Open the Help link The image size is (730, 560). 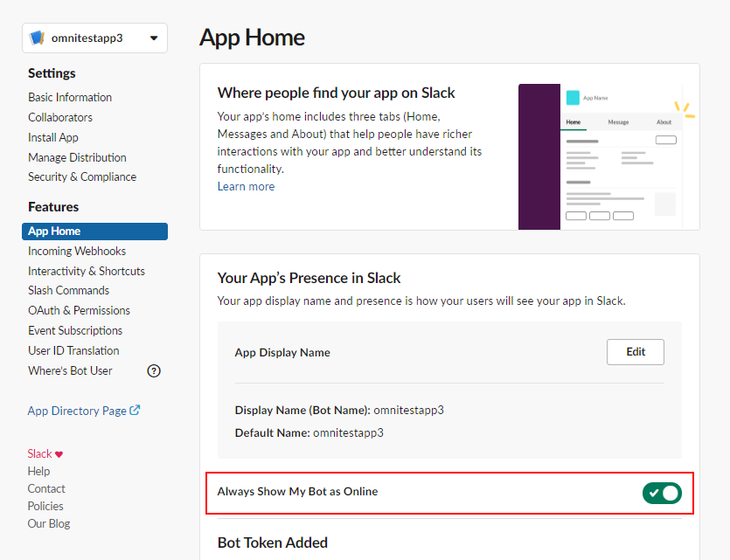pyautogui.click(x=38, y=471)
